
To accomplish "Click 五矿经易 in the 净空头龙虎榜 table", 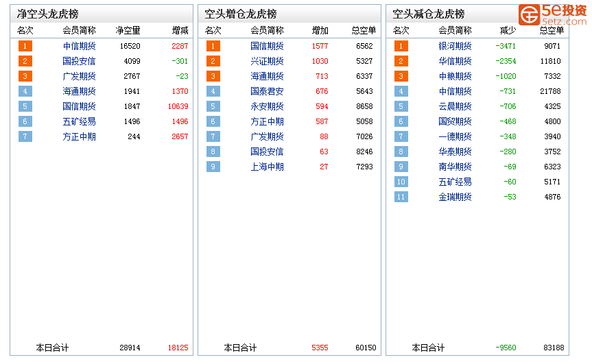I will [x=80, y=121].
